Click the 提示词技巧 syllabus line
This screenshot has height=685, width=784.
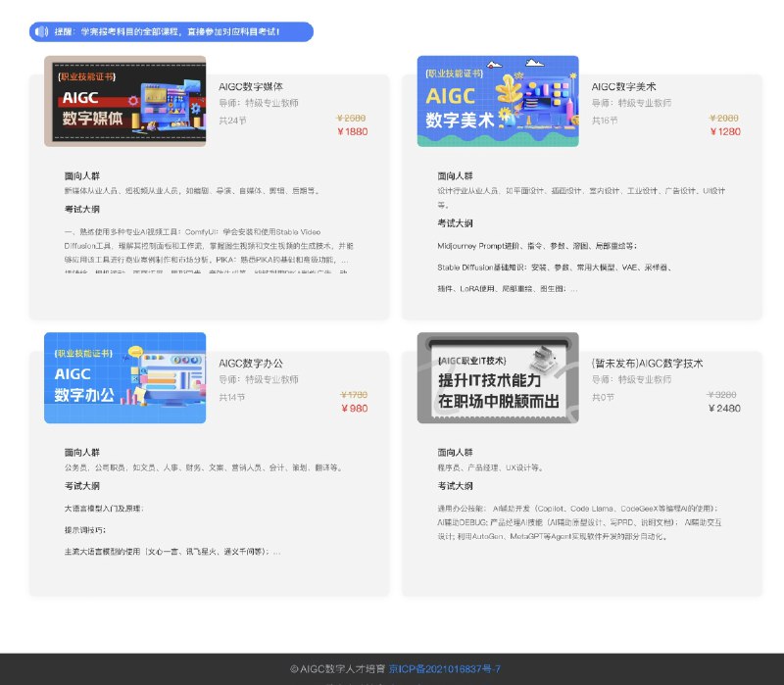pyautogui.click(x=85, y=530)
